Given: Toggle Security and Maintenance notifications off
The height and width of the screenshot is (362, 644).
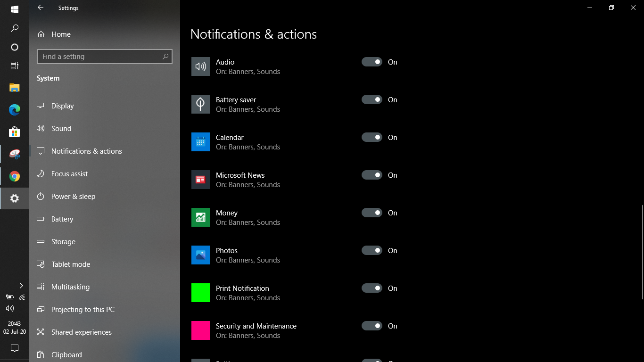Looking at the screenshot, I should (372, 326).
